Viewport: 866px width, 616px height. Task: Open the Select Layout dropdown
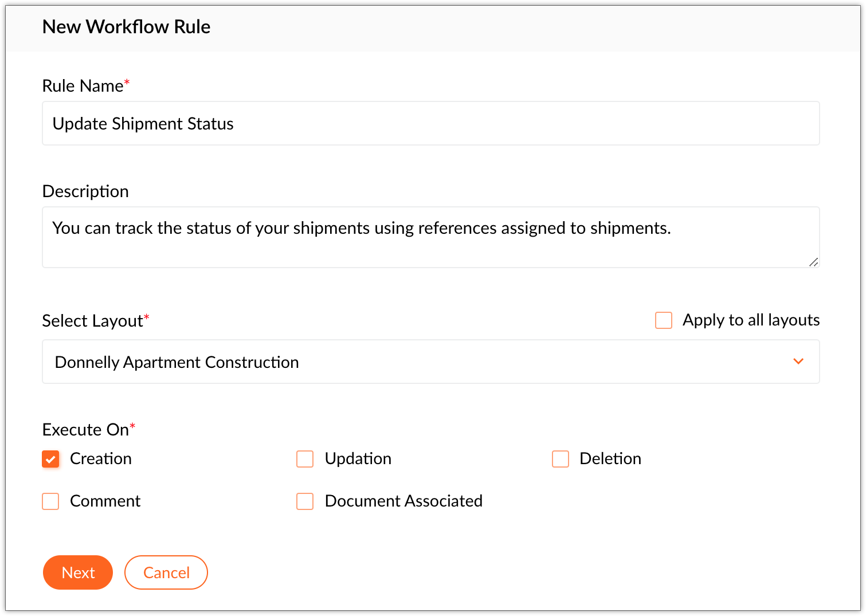430,362
